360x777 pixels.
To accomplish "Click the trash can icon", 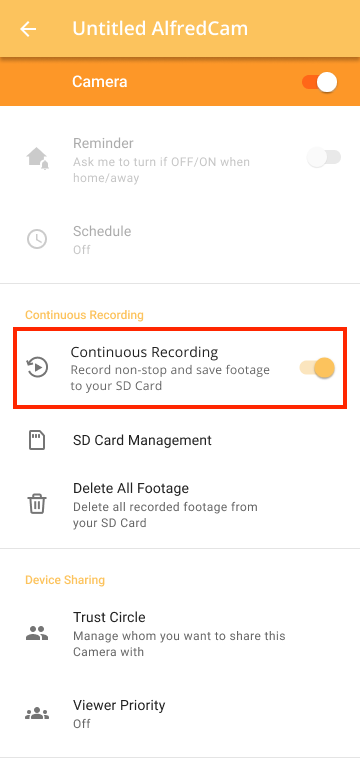I will coord(37,504).
